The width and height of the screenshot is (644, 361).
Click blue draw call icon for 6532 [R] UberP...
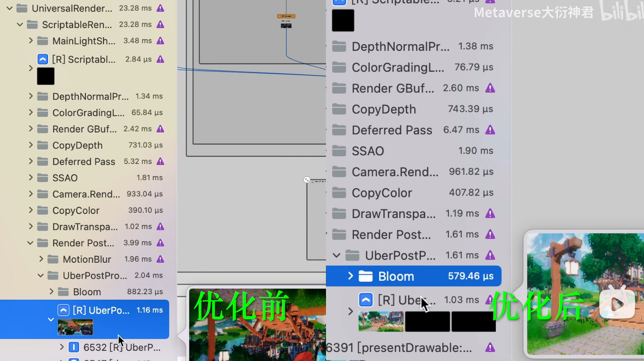coord(74,347)
